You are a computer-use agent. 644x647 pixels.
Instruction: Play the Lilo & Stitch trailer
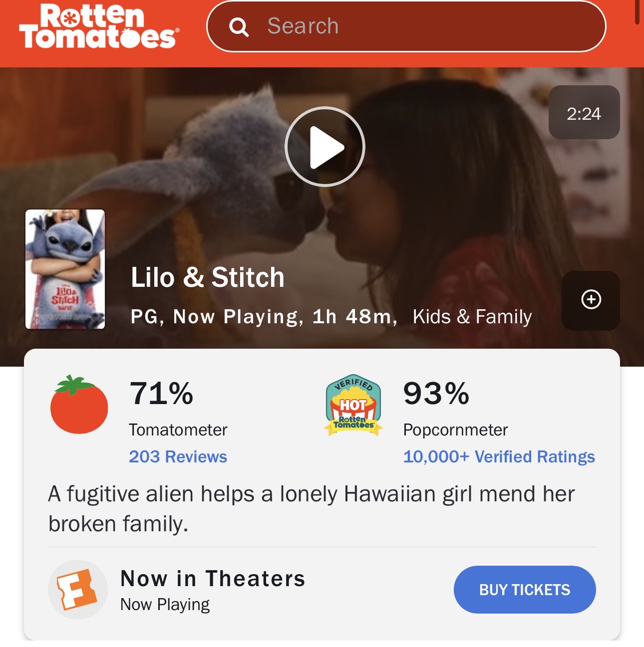(x=325, y=147)
